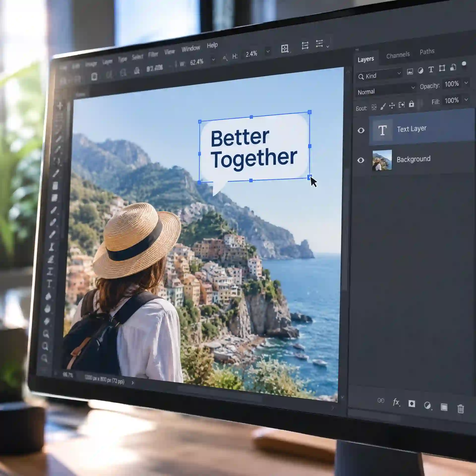Toggle lock transparent pixels

click(374, 107)
